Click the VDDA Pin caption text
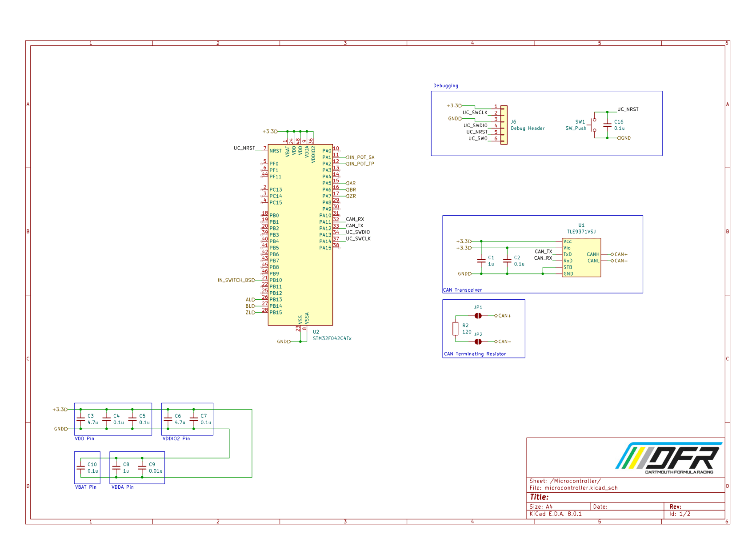This screenshot has height=559, width=756. click(x=123, y=487)
